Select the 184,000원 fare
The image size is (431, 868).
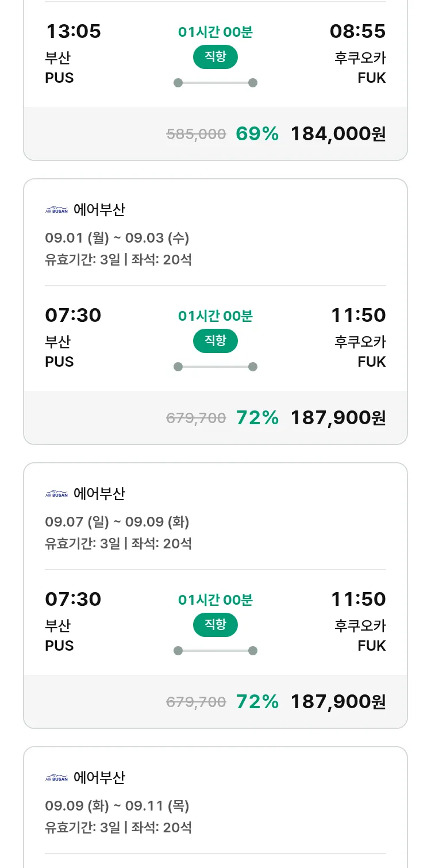click(338, 134)
